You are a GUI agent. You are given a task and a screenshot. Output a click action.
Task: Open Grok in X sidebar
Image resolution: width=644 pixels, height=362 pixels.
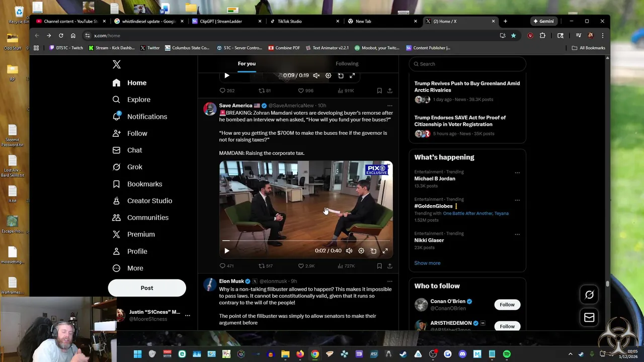point(128,167)
